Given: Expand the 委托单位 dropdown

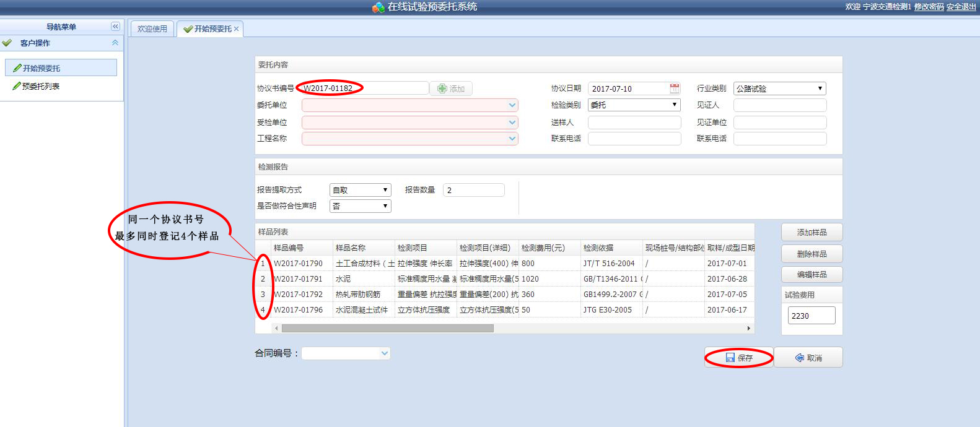Looking at the screenshot, I should [x=512, y=105].
